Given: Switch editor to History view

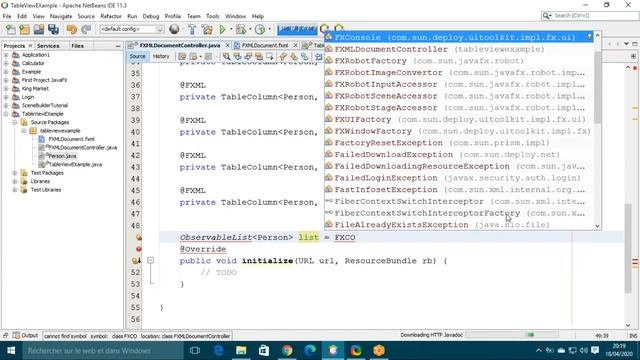Looking at the screenshot, I should pos(161,56).
